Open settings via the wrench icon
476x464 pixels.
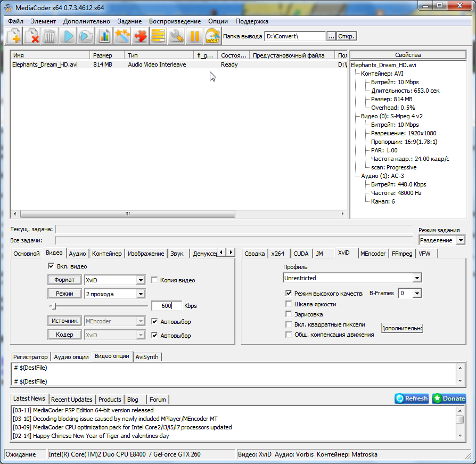(176, 36)
